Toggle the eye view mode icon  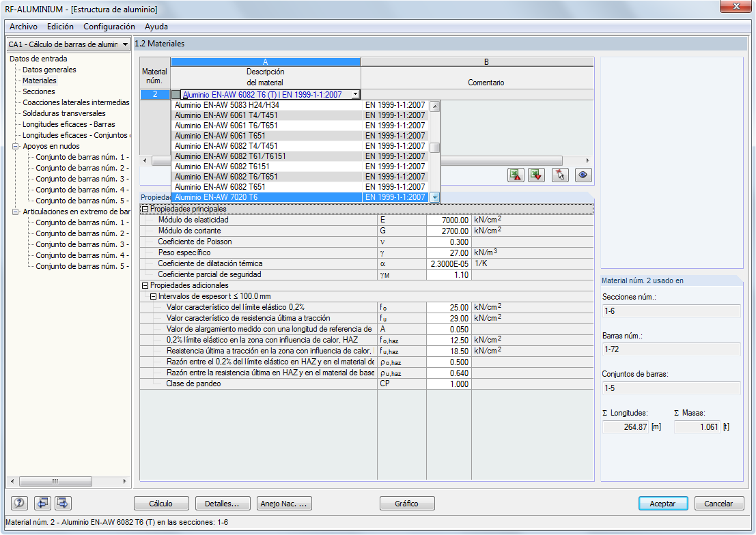pos(583,175)
